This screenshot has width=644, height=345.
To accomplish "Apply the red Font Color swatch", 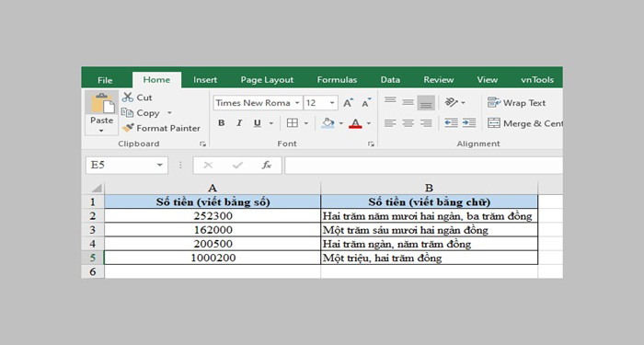I will click(355, 122).
